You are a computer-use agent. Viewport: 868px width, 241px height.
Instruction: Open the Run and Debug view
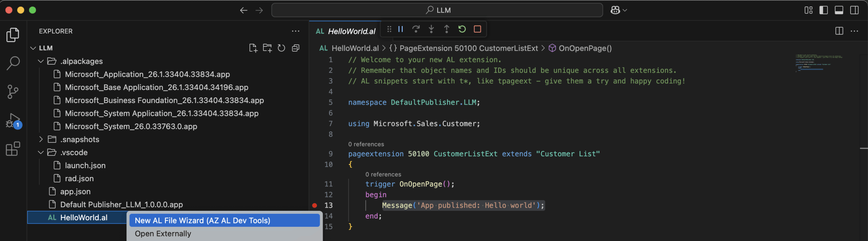[13, 121]
